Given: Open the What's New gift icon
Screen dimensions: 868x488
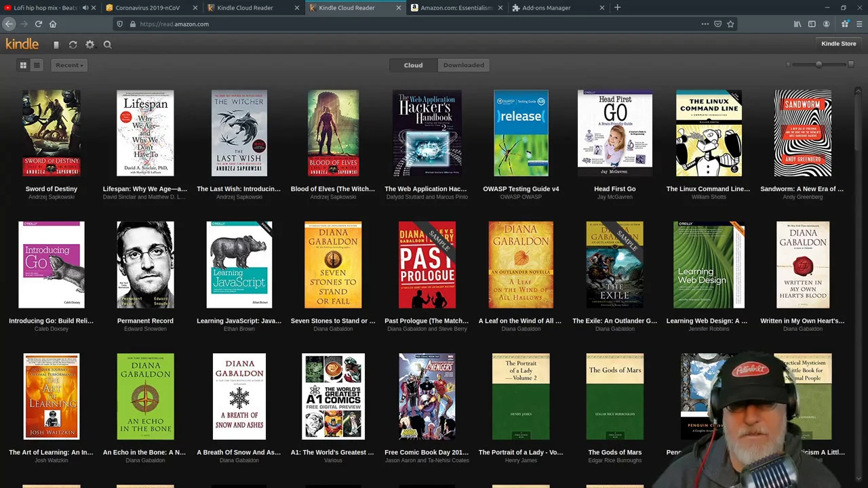Looking at the screenshot, I should tap(844, 24).
